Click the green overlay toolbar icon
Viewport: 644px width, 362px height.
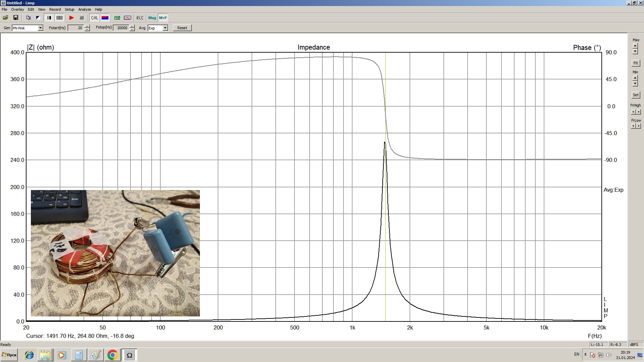[117, 18]
